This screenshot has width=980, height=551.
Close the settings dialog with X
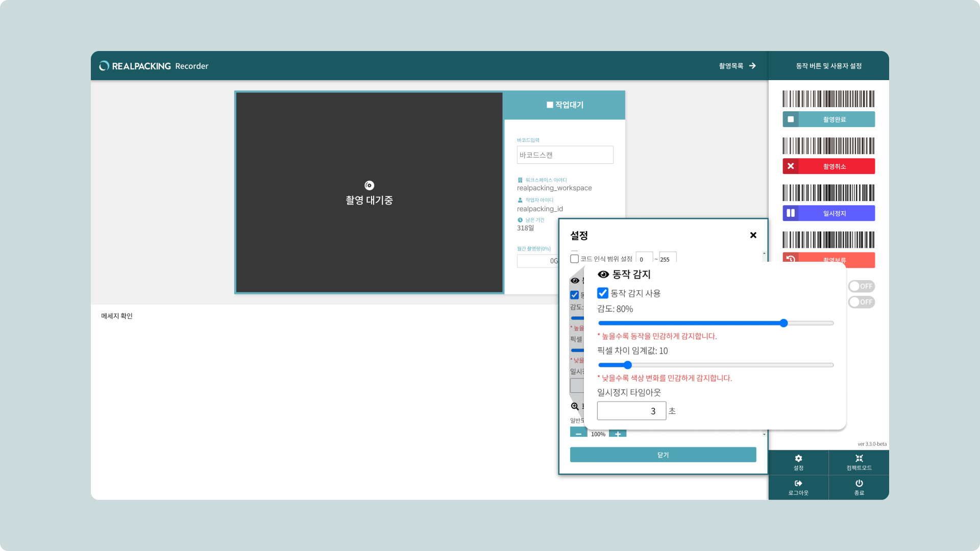[x=753, y=235]
